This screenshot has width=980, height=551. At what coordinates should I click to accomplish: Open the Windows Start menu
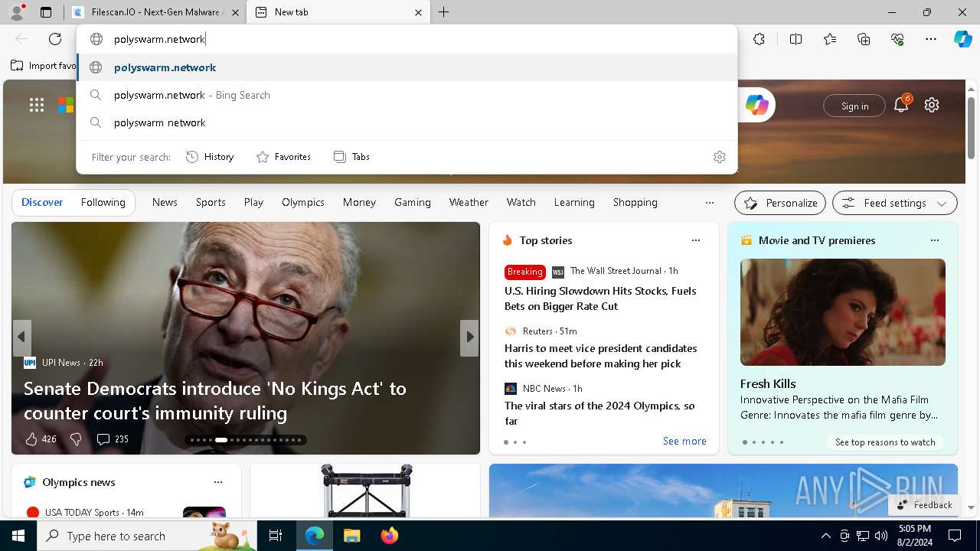coord(18,536)
